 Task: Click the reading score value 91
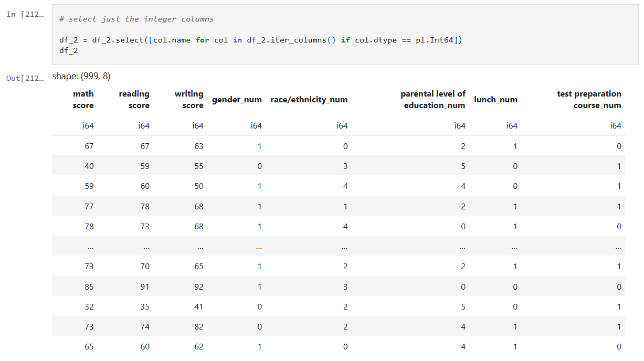pyautogui.click(x=144, y=287)
